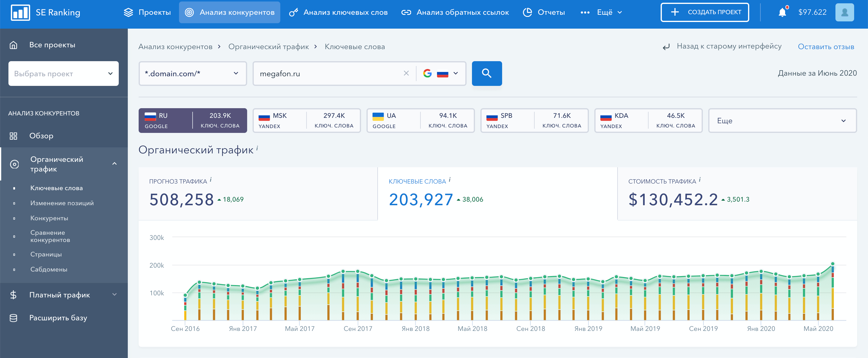Click the last data point on the chart
Viewport: 868px width, 358px height.
833,264
